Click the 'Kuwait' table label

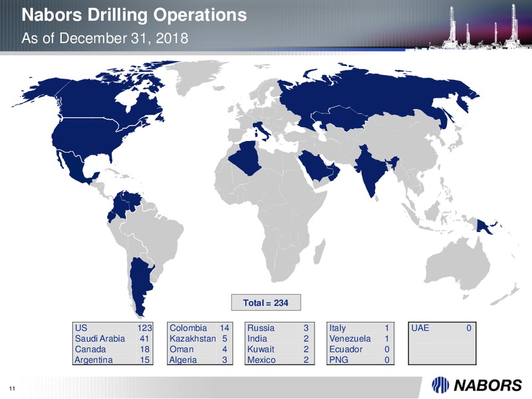click(x=261, y=349)
